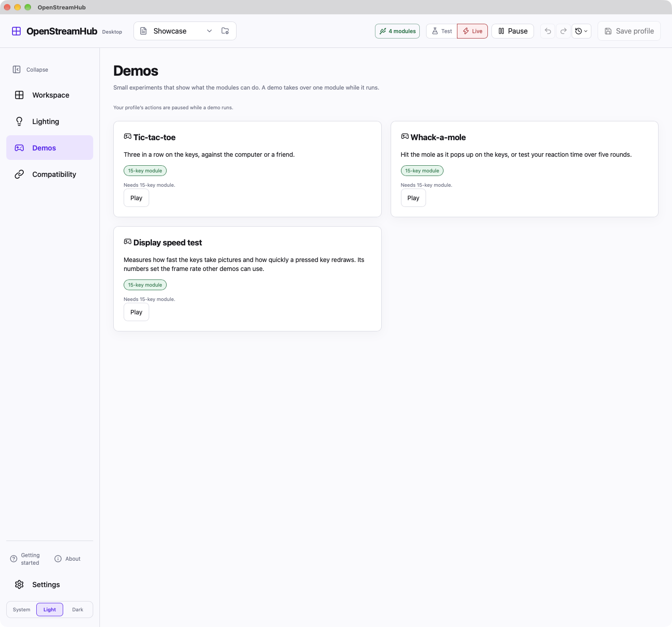Click the undo arrow icon
This screenshot has height=627, width=672.
click(547, 31)
